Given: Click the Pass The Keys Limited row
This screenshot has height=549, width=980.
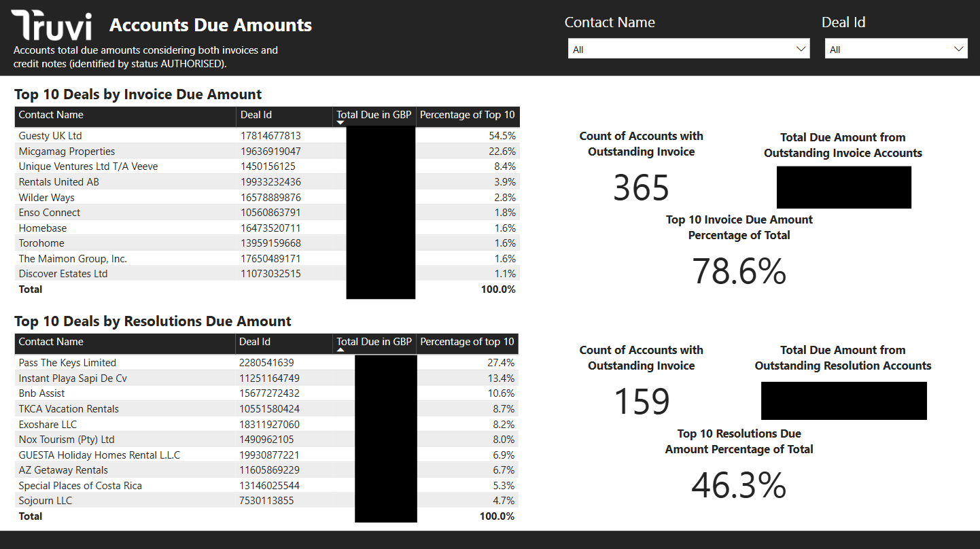Looking at the screenshot, I should pos(67,363).
